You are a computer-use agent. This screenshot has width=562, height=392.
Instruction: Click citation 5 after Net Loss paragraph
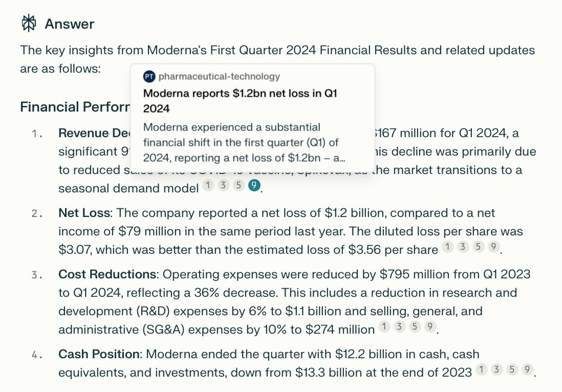pos(479,247)
